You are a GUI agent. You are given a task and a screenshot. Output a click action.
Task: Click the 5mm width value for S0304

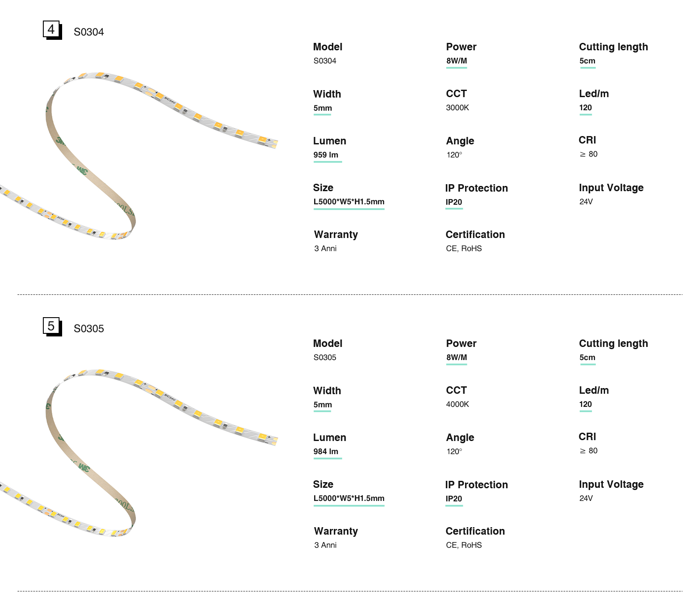[x=322, y=108]
